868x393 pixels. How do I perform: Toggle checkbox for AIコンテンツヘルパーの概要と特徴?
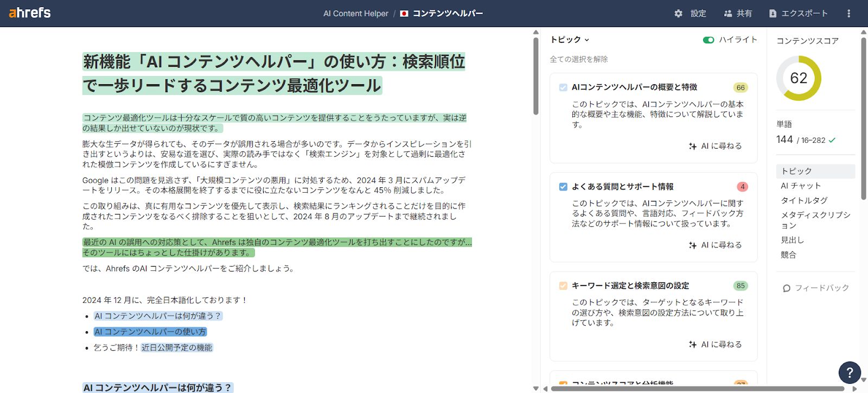(x=563, y=87)
